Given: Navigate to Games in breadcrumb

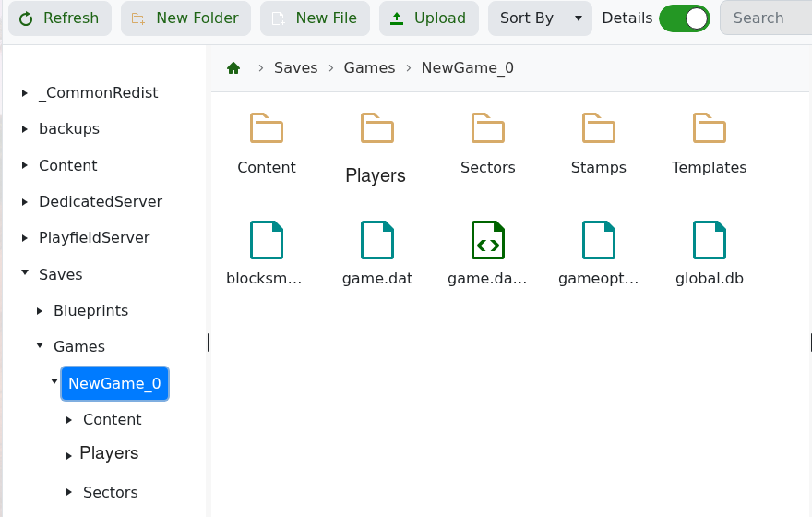Looking at the screenshot, I should [369, 68].
